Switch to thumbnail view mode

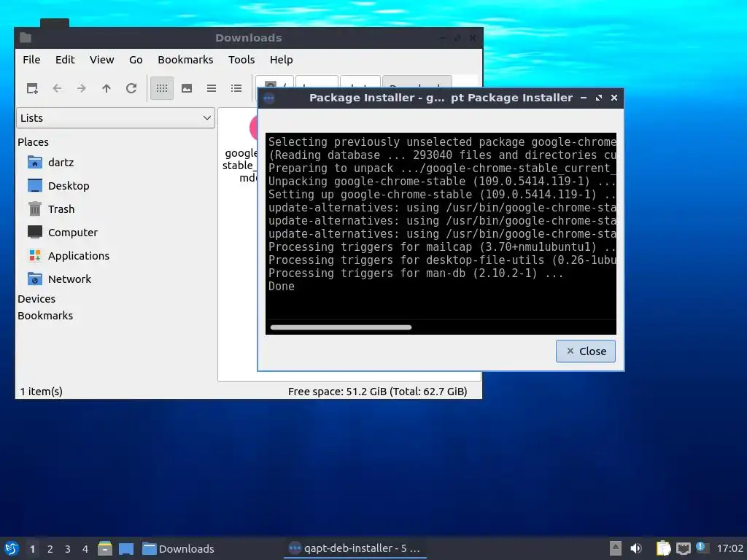pos(187,88)
